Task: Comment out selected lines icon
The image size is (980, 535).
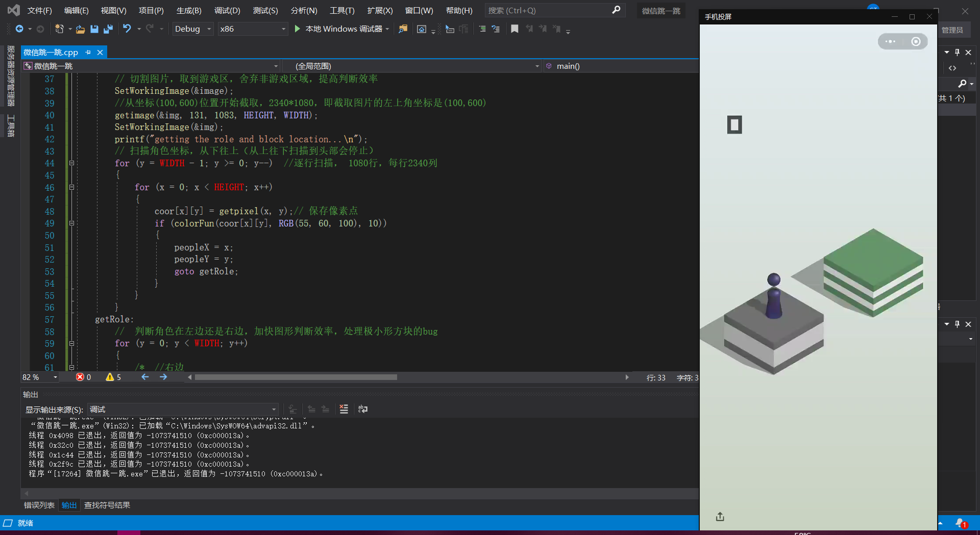Action: [482, 29]
